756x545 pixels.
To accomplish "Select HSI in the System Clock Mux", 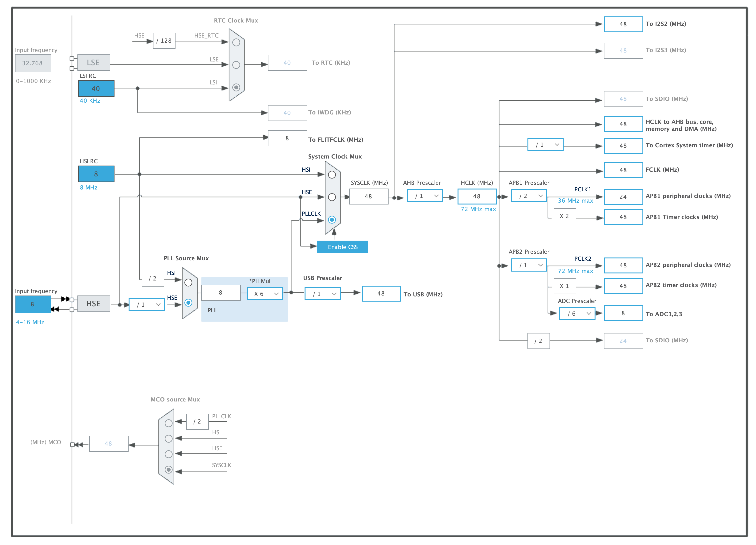I will click(332, 174).
